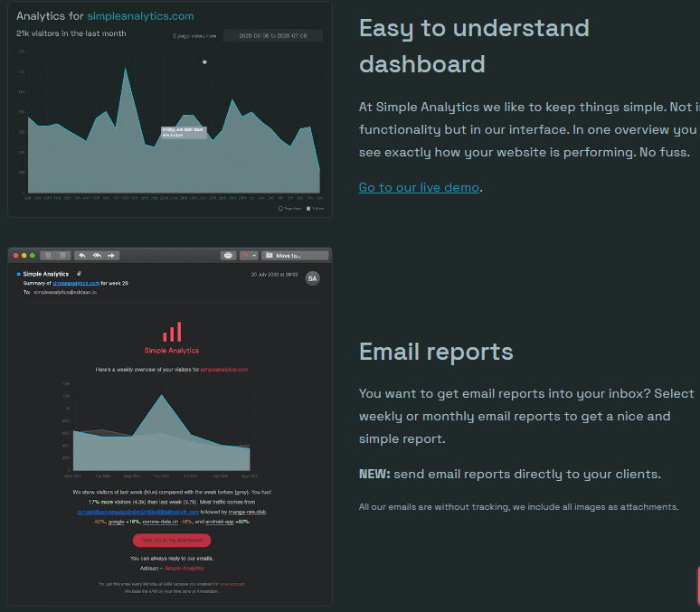Click the red simpleanalytics.com link in weekly overview
Image resolution: width=700 pixels, height=612 pixels.
coord(224,370)
